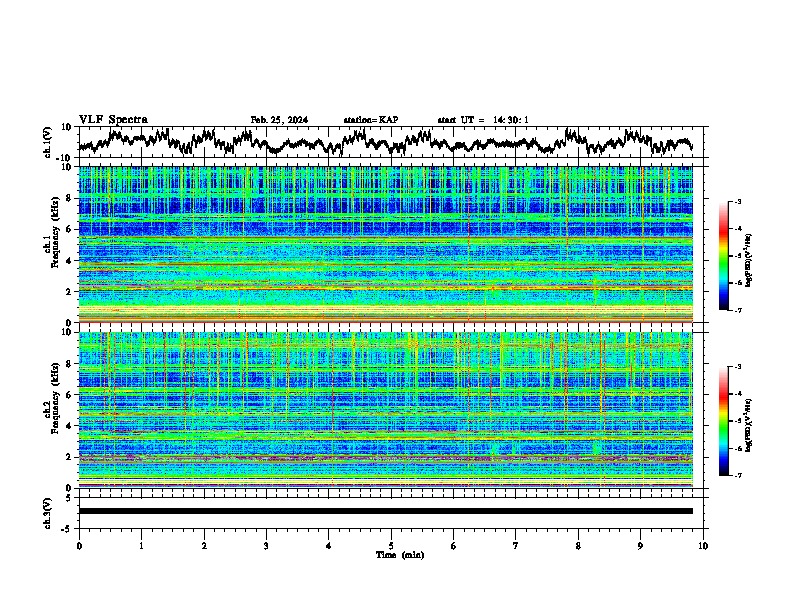Click the ch.1 colorbar '-3' label
The width and height of the screenshot is (792, 612).
737,202
